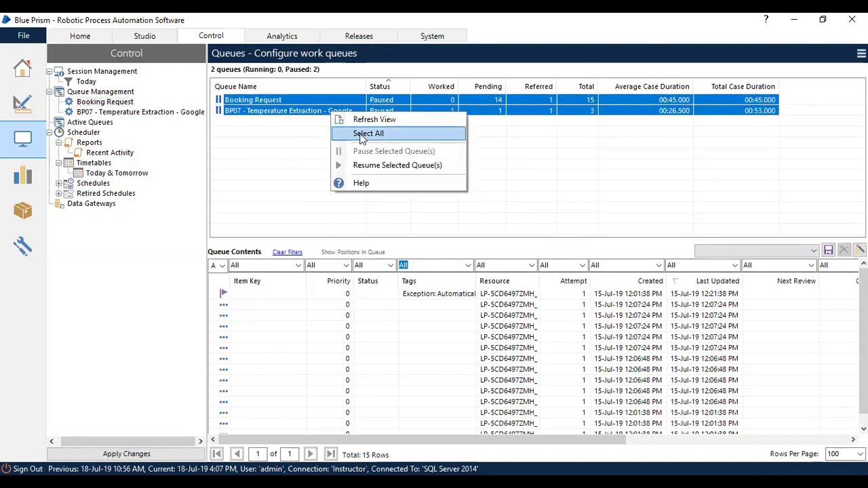This screenshot has width=868, height=488.
Task: Collapse the Reports tree node
Action: click(59, 142)
